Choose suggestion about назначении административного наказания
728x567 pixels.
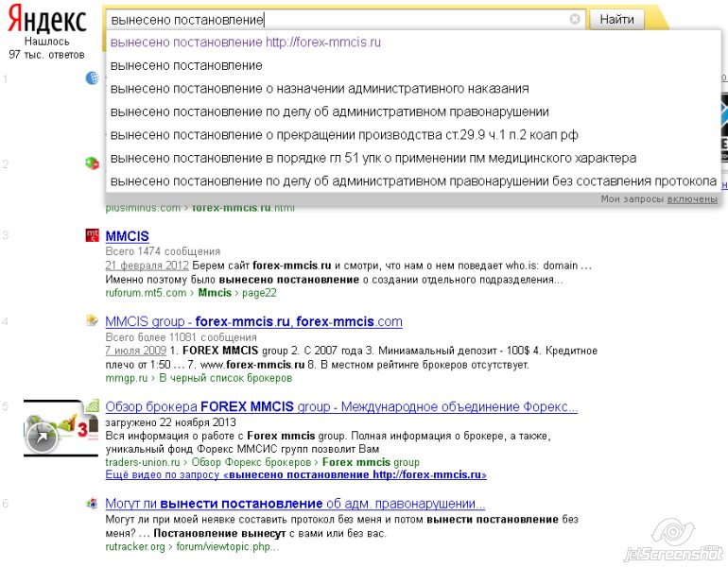click(x=413, y=89)
